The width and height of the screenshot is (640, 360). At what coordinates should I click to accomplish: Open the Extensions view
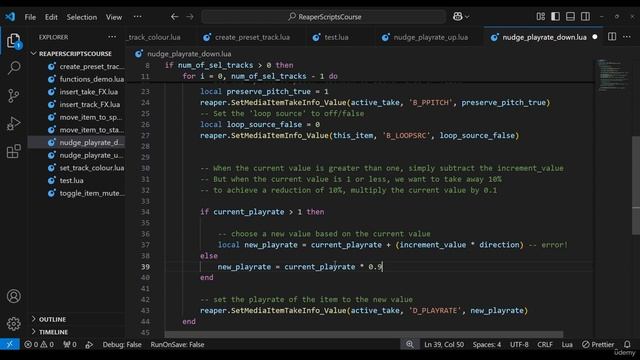[x=13, y=151]
